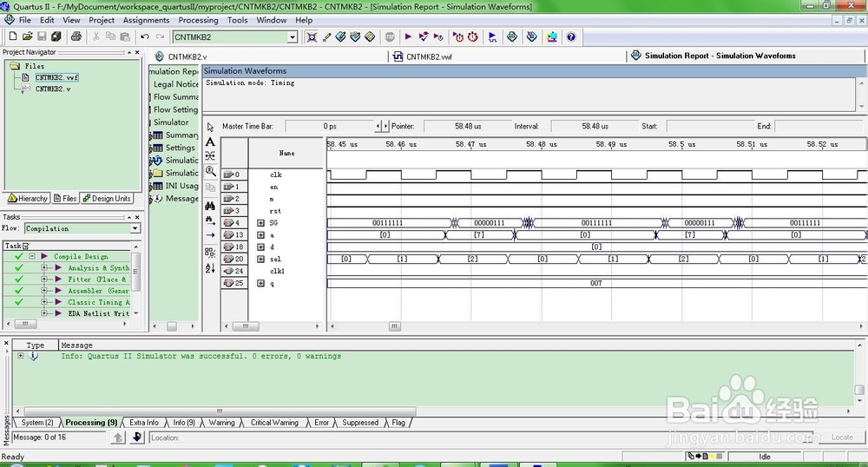Collapse the Compile Design task
Image resolution: width=868 pixels, height=467 pixels.
[32, 256]
